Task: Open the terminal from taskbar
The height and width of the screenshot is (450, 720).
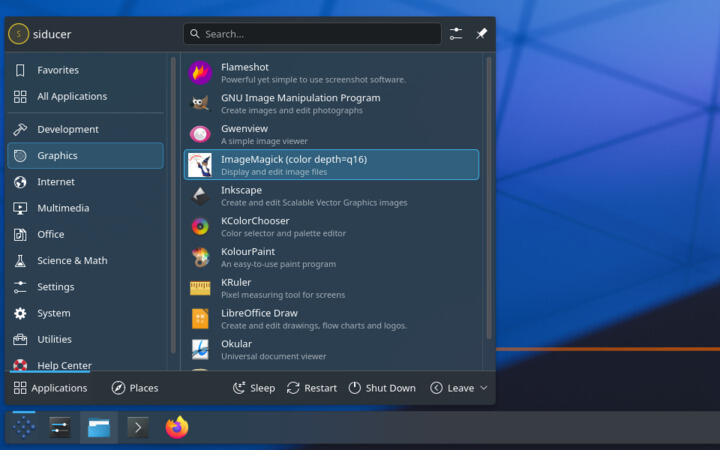Action: click(138, 428)
